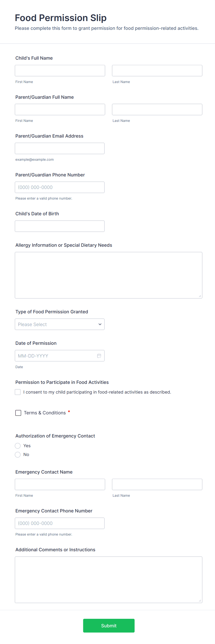This screenshot has height=644, width=215.
Task: Click the Allergy Information text area
Action: click(108, 275)
